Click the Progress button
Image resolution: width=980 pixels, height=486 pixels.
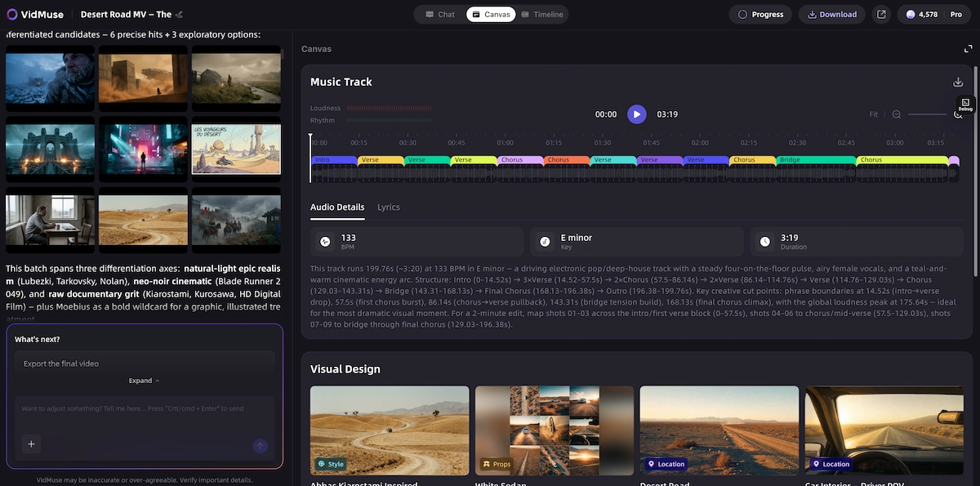click(x=760, y=14)
